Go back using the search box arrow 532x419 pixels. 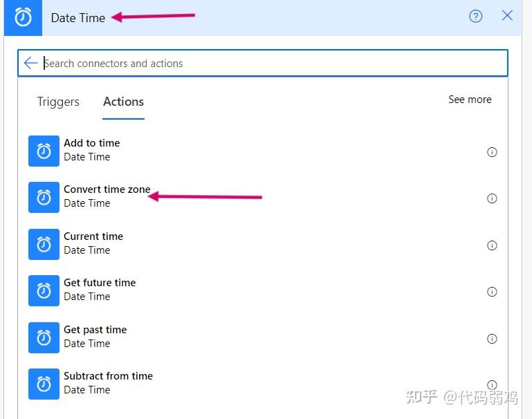coord(30,63)
